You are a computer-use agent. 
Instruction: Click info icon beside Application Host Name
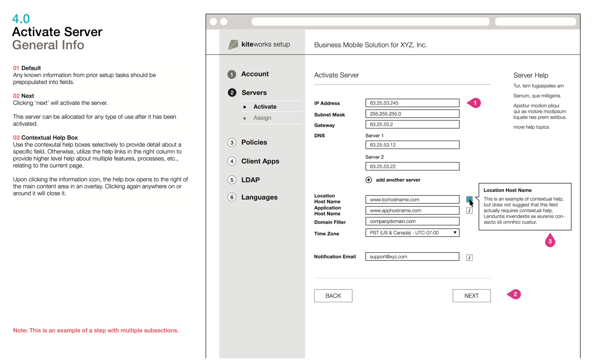469,211
